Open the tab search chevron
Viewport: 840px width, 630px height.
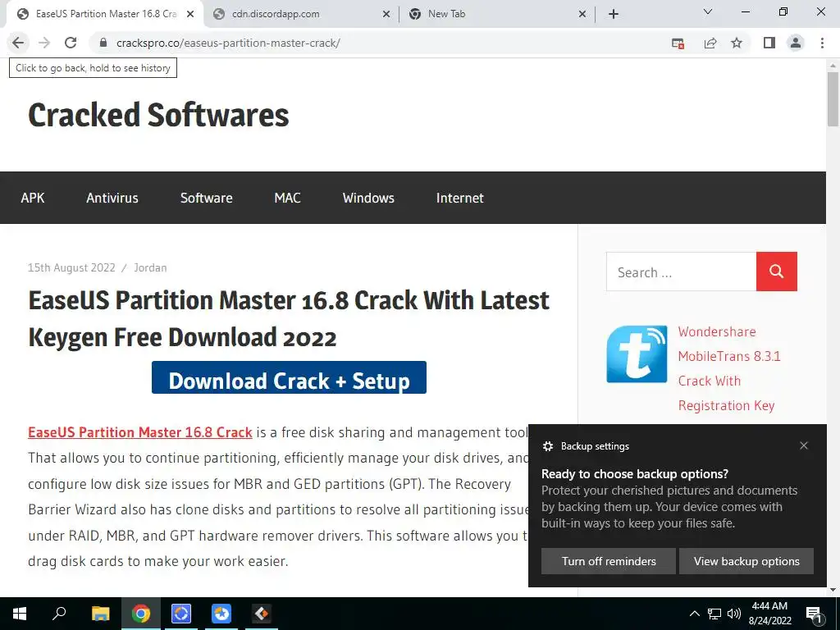pos(708,11)
